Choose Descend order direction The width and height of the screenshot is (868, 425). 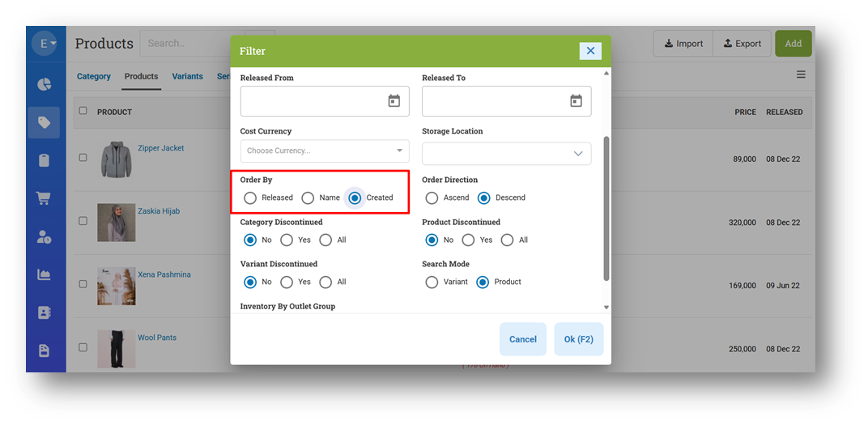click(x=484, y=198)
